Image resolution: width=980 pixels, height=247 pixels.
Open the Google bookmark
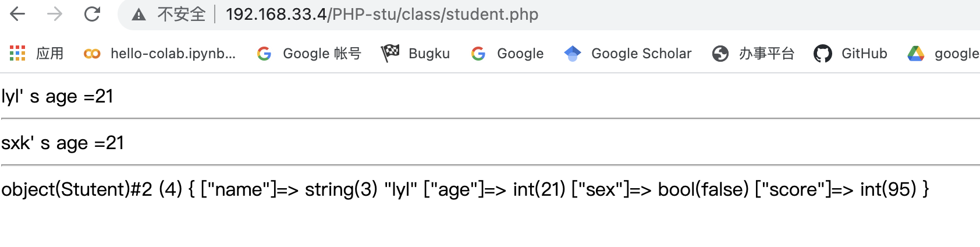pos(520,54)
